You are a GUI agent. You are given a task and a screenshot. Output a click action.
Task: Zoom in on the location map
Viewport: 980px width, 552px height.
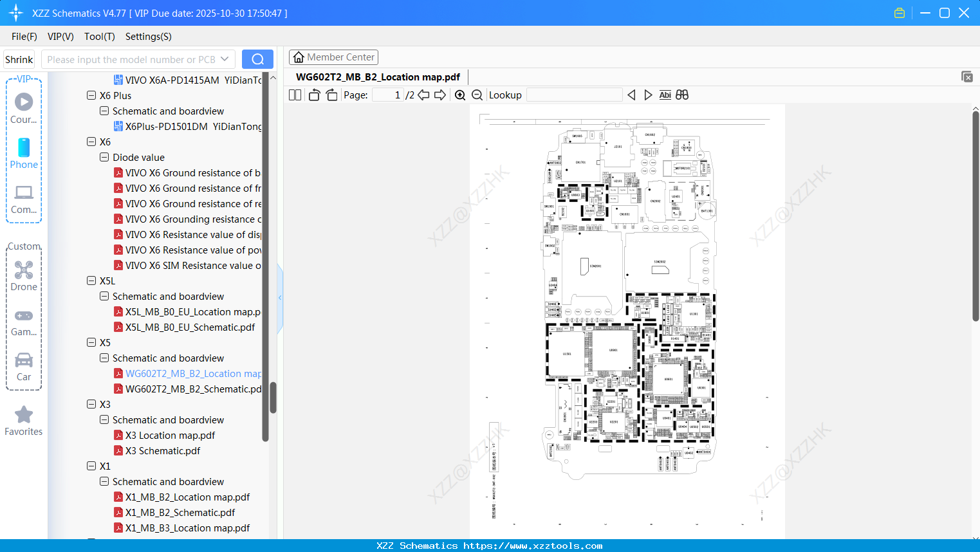(459, 95)
